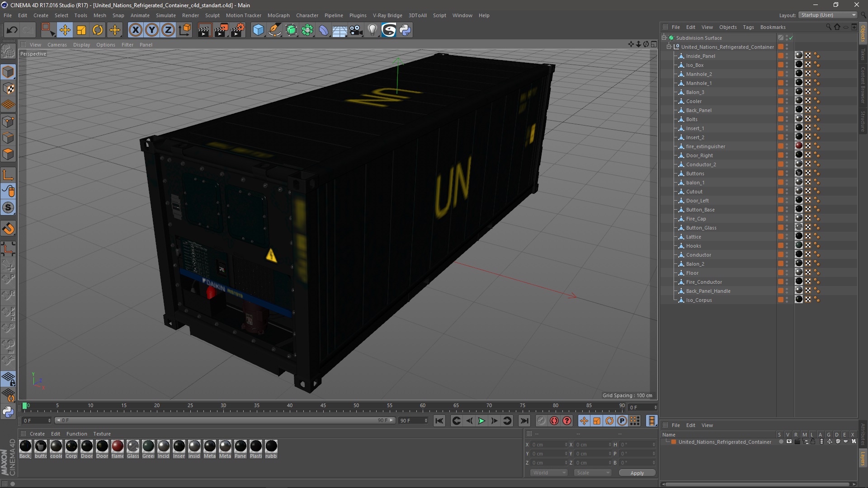Click the Record Active Objects button
This screenshot has height=488, width=868.
pyautogui.click(x=541, y=421)
